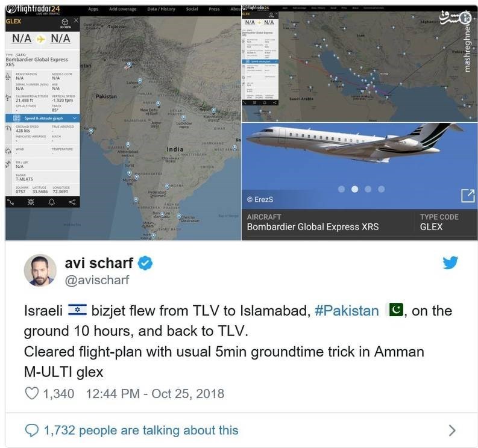The width and height of the screenshot is (478, 448).
Task: Open the Add coverage menu item
Action: point(122,9)
